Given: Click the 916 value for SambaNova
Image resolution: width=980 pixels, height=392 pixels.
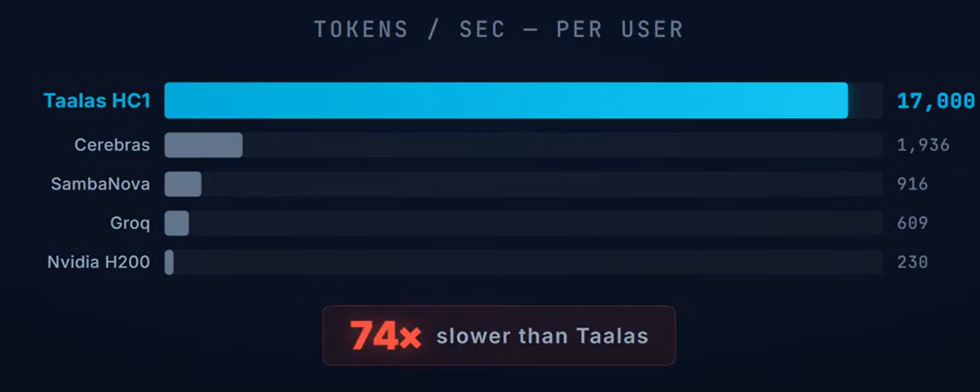Looking at the screenshot, I should 912,184.
